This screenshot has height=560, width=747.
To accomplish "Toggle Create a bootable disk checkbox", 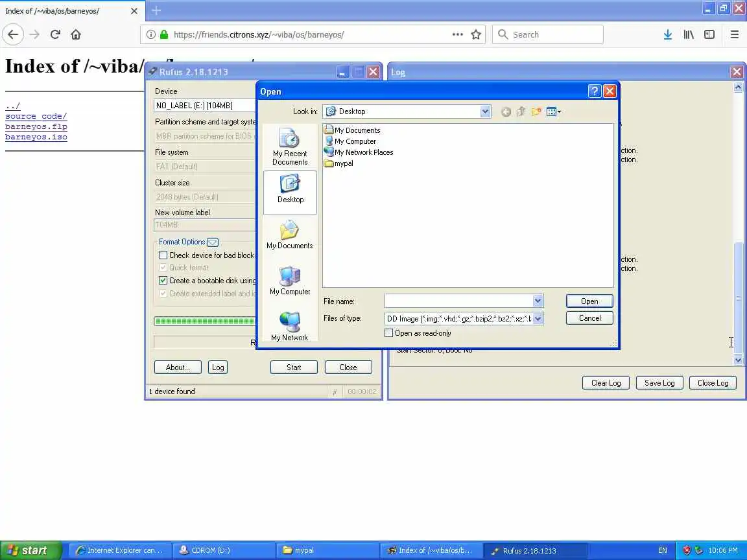I will (x=163, y=281).
